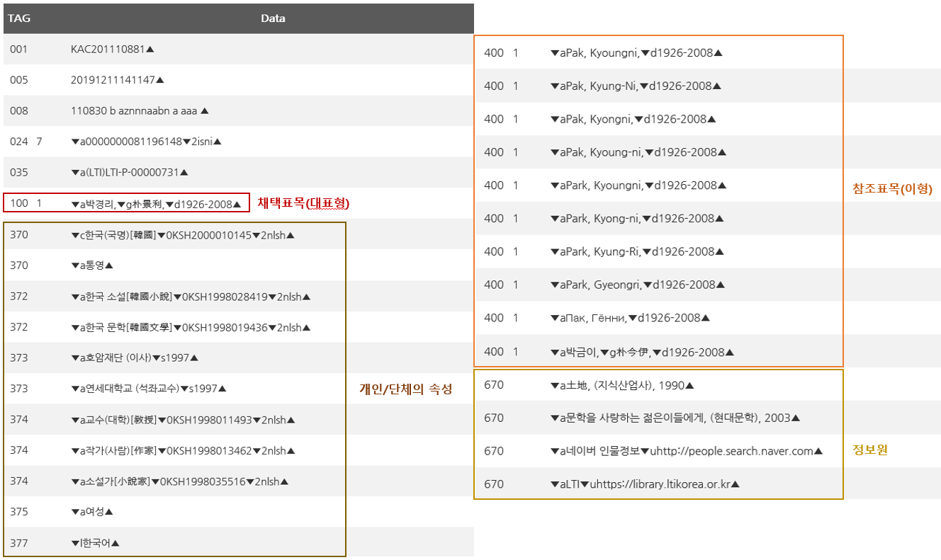Image resolution: width=941 pixels, height=560 pixels.
Task: Click tag cell 008
Action: (x=19, y=110)
